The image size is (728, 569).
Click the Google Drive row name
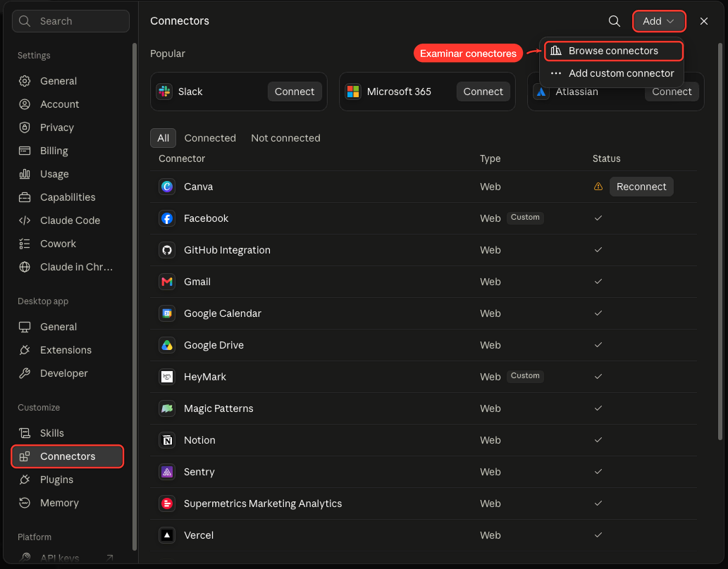point(214,345)
